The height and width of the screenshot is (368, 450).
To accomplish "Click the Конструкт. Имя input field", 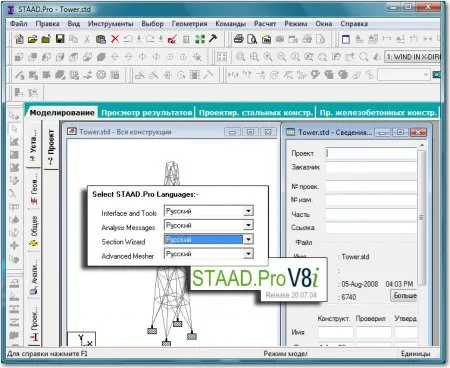I will pos(335,332).
